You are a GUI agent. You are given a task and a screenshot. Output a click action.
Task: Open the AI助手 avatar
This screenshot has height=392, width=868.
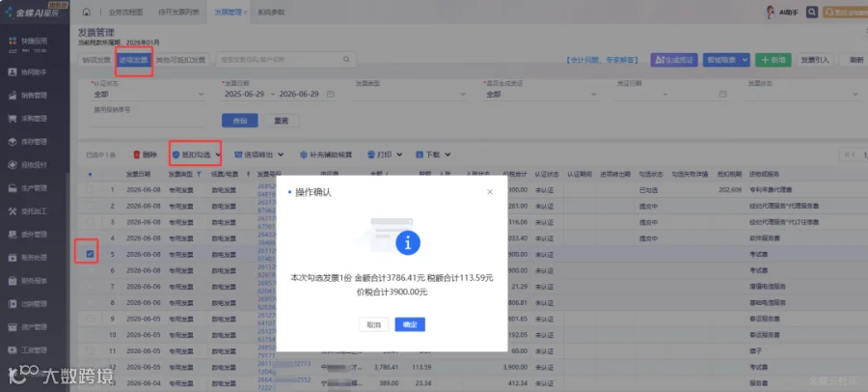click(x=770, y=12)
